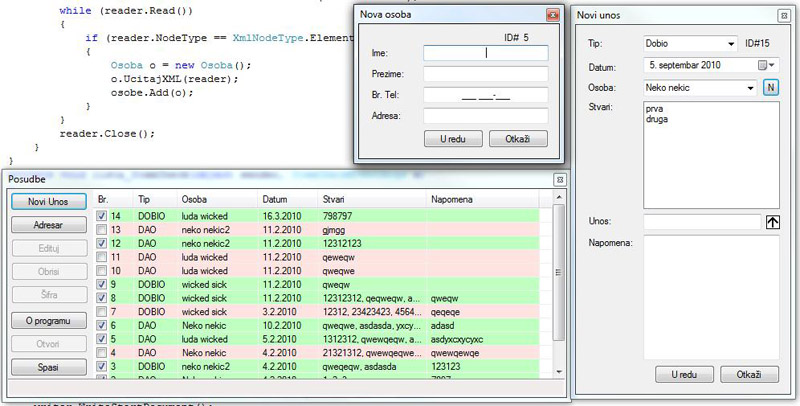800x406 pixels.
Task: Uncheck the checkbox for row 9
Action: click(x=102, y=285)
